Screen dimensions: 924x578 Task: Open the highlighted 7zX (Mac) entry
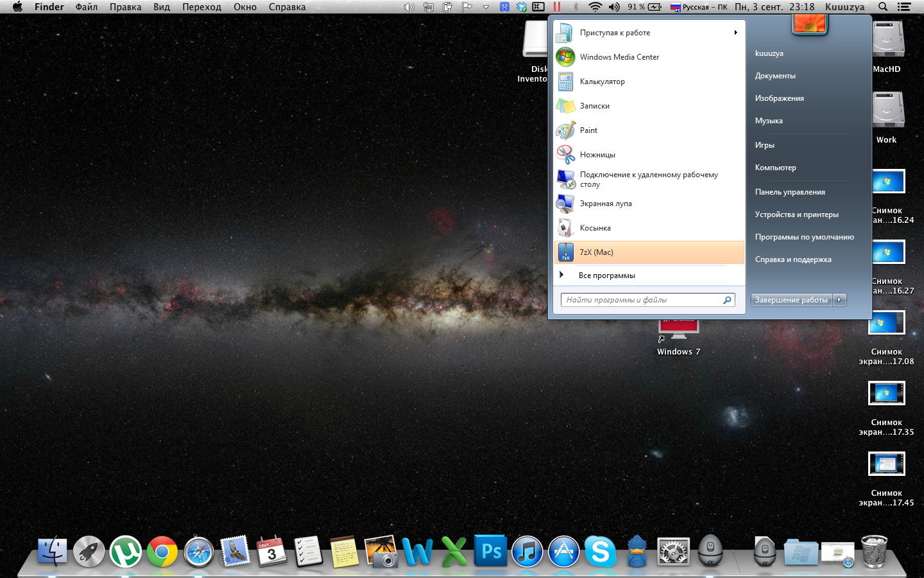tap(649, 252)
